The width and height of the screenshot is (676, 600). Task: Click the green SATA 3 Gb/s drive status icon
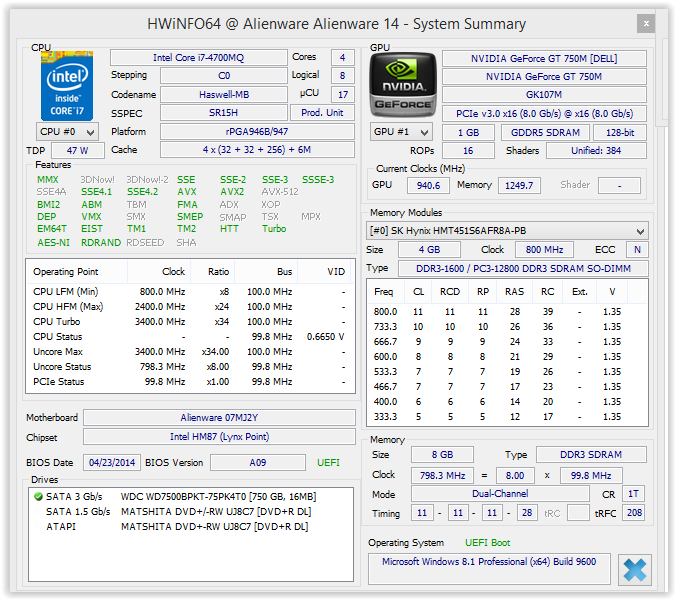pyautogui.click(x=38, y=497)
